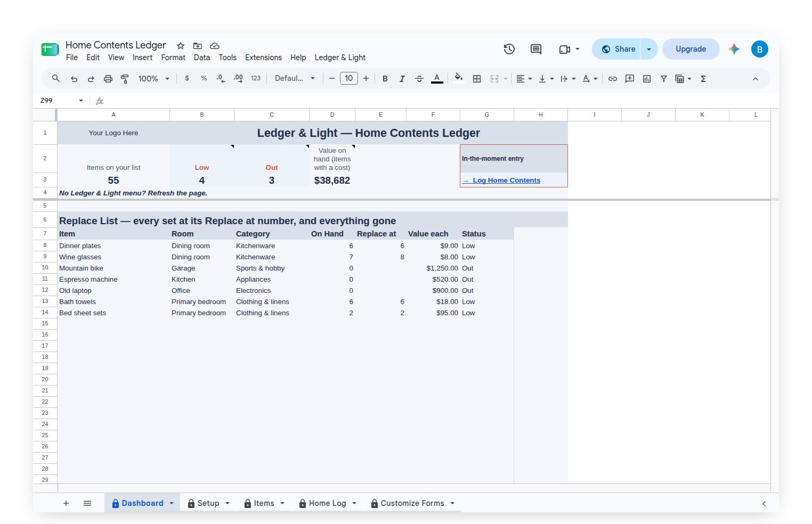Screen dimensions: 812x524
Task: Create a filter with the funnel icon
Action: [664, 79]
